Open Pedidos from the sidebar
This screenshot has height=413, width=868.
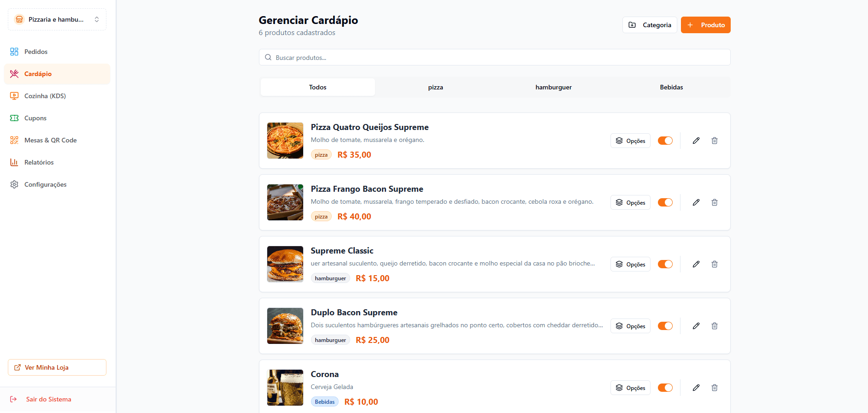[36, 52]
